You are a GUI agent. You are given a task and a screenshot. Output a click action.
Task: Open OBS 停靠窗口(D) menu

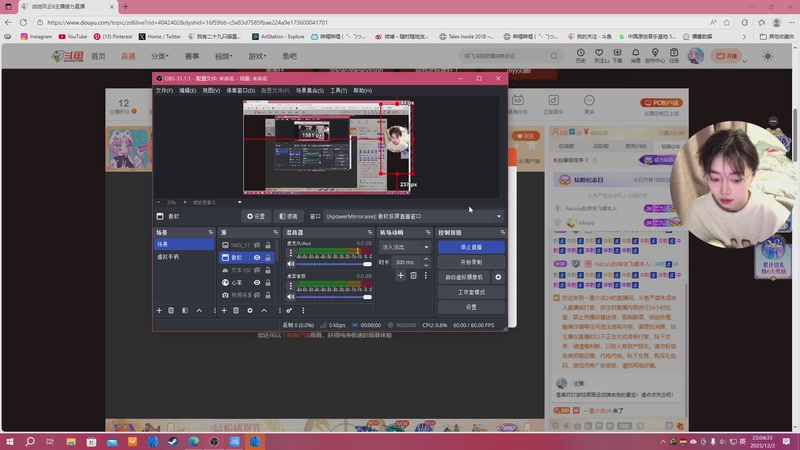point(240,90)
